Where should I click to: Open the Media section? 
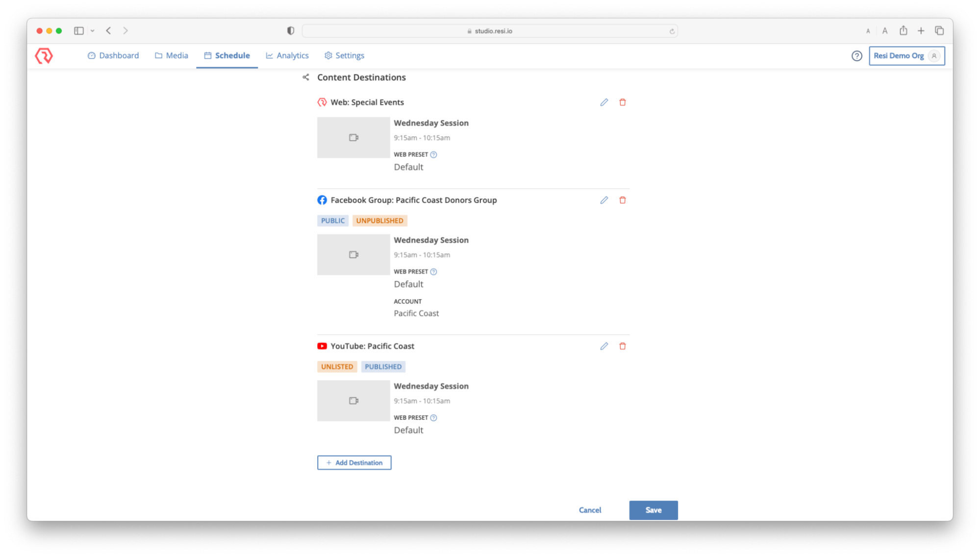pyautogui.click(x=171, y=55)
